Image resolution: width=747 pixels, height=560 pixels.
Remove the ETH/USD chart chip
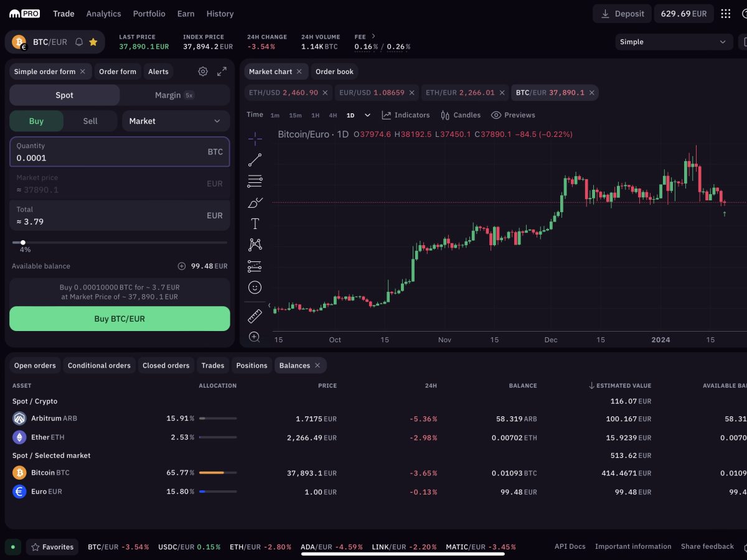click(325, 93)
